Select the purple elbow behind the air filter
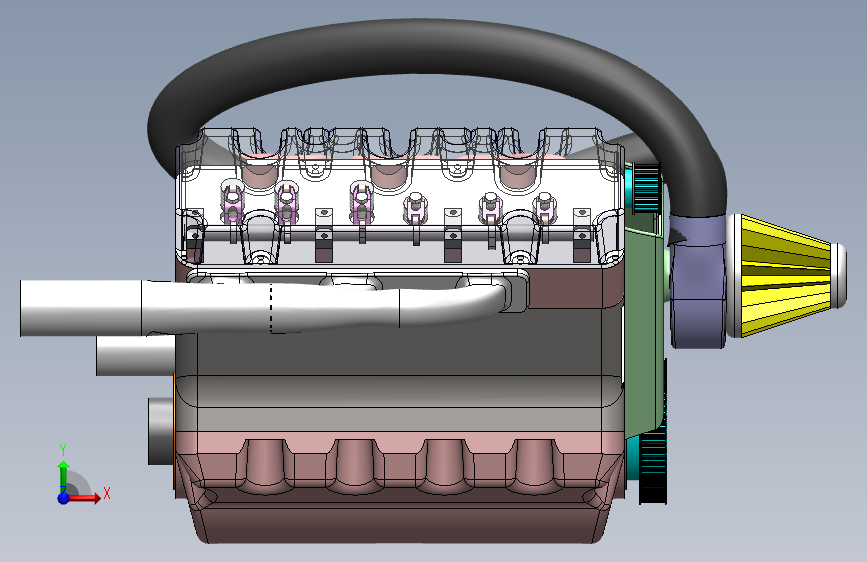The width and height of the screenshot is (867, 562). pos(698,282)
